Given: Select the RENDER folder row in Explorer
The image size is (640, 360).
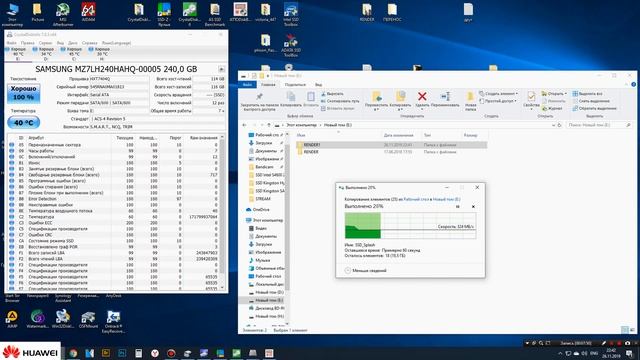Looking at the screenshot, I should 391,151.
